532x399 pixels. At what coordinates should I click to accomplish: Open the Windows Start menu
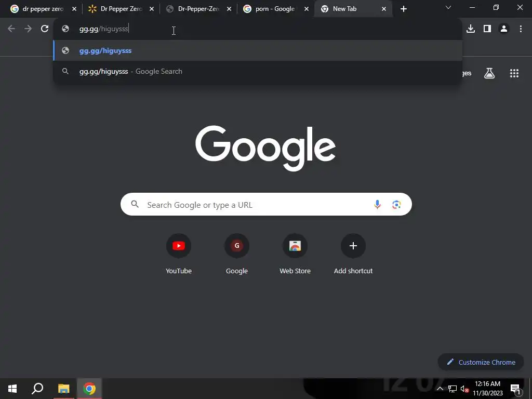pos(12,389)
